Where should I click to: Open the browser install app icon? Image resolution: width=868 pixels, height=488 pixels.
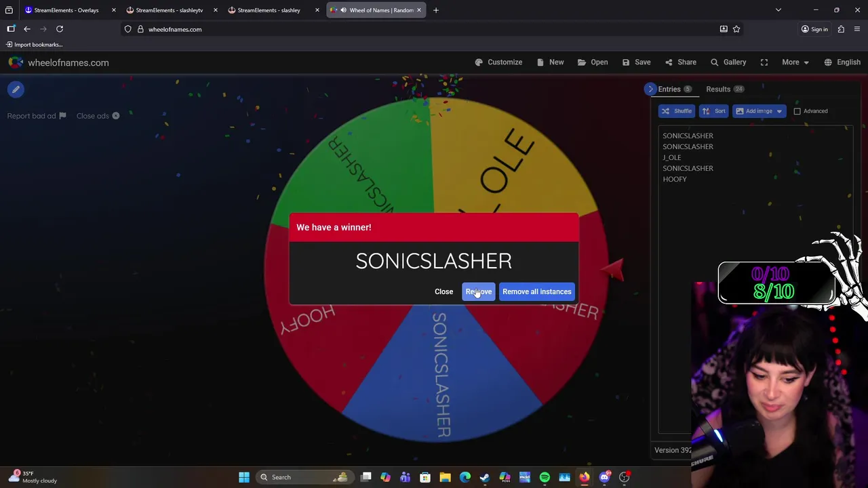(x=724, y=29)
